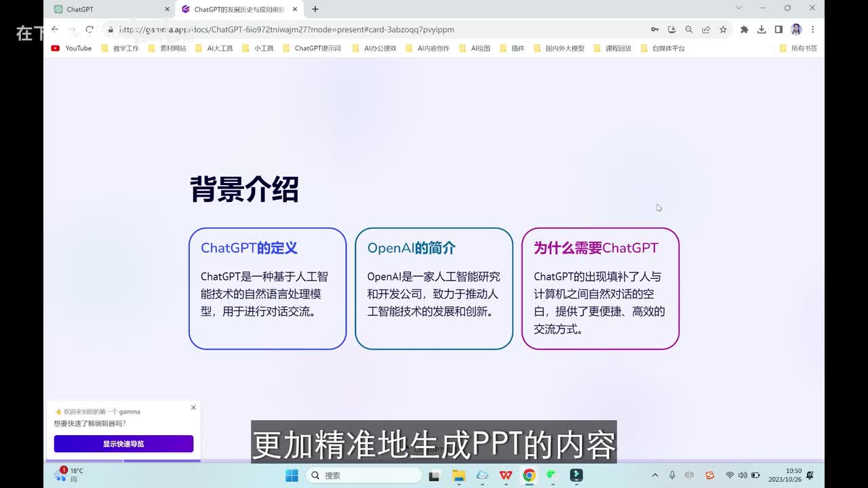The height and width of the screenshot is (488, 868).
Task: Click the password key icon in address bar
Action: tap(654, 30)
